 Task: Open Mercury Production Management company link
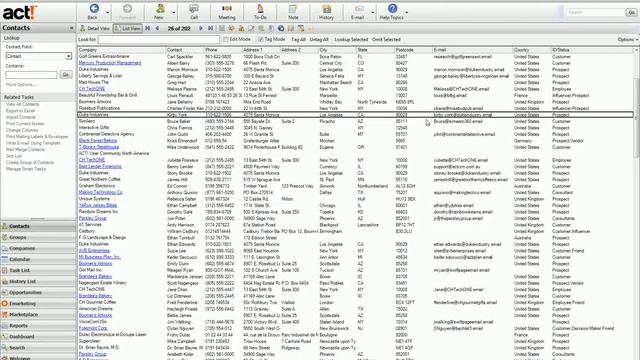[110, 63]
